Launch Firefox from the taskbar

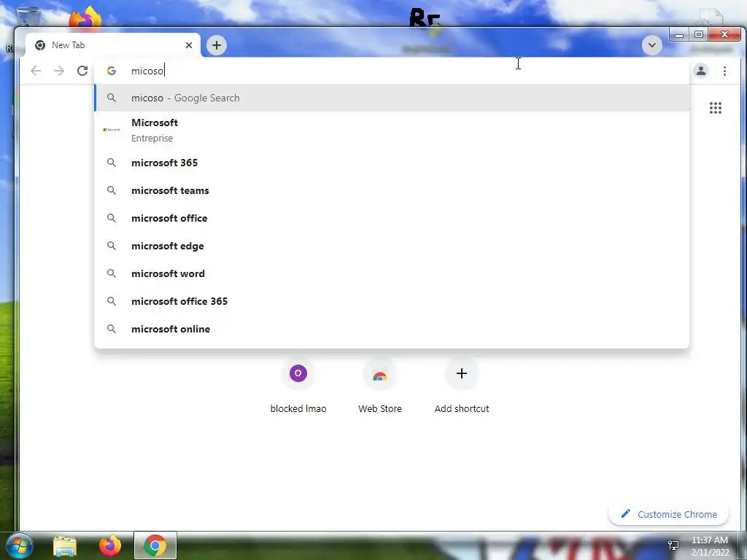[110, 545]
